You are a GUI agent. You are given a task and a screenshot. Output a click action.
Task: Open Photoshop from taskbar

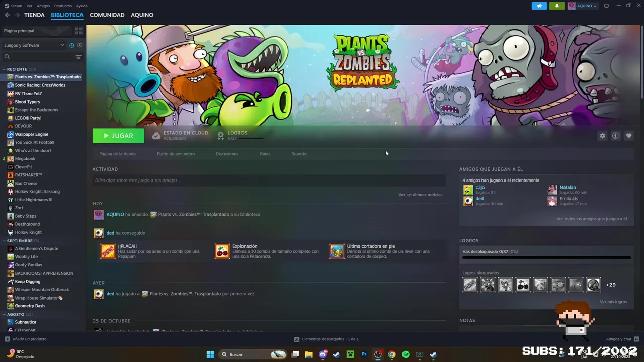[x=364, y=354]
